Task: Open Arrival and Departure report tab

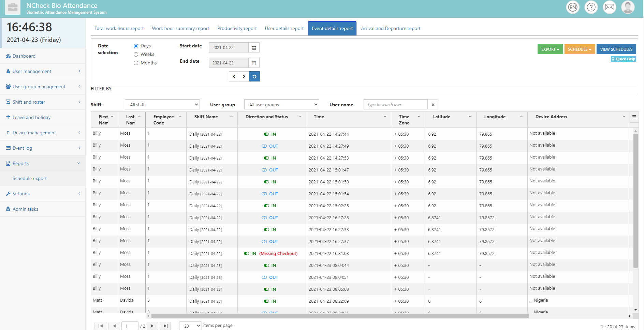Action: click(391, 29)
